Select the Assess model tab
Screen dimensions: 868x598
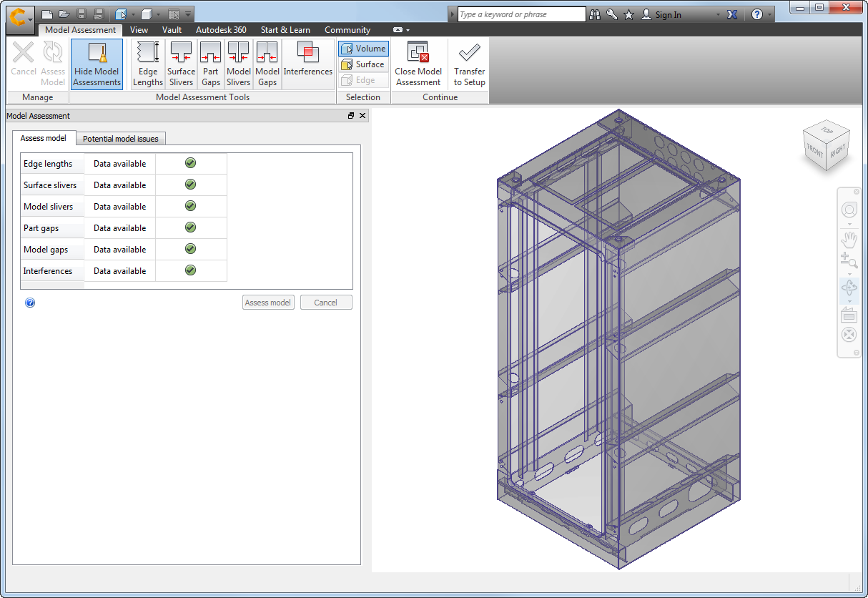tap(44, 138)
